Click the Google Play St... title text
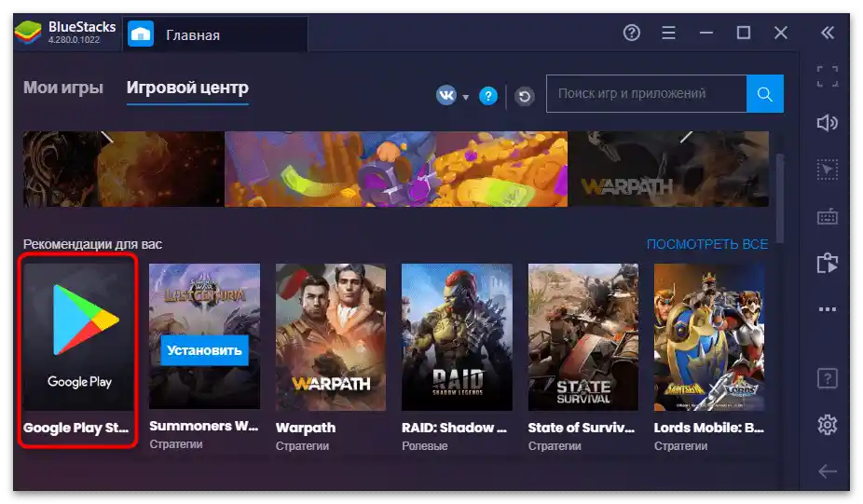 [x=75, y=428]
